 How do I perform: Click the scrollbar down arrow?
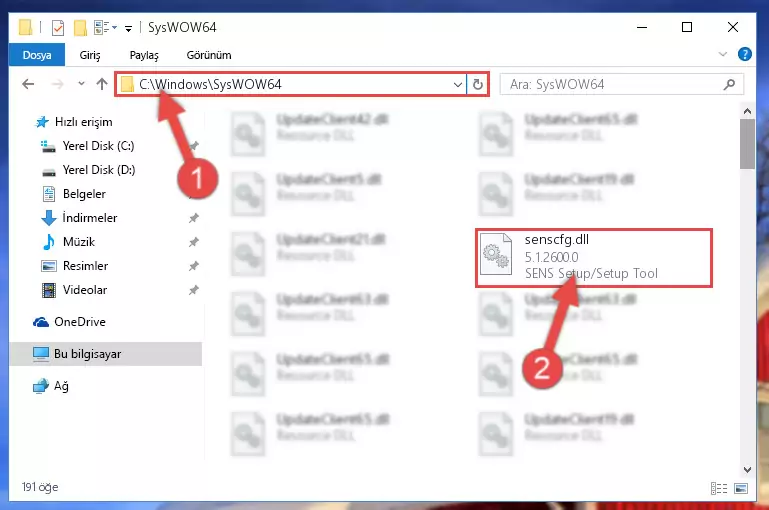pos(747,470)
